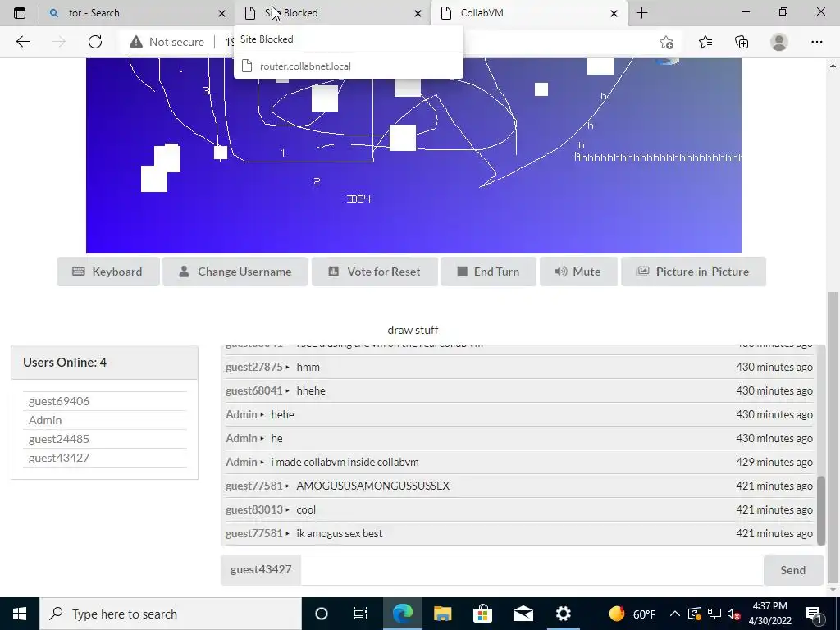This screenshot has height=630, width=840.
Task: Add this page to favorites star
Action: (x=666, y=42)
